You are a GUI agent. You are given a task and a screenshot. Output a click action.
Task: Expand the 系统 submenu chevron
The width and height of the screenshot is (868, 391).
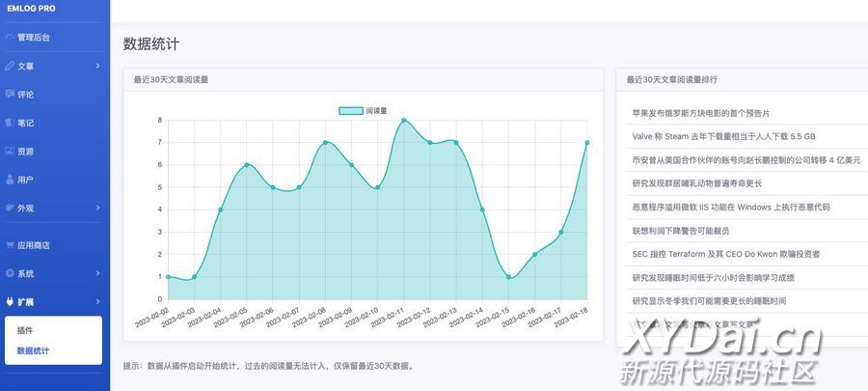(x=97, y=273)
